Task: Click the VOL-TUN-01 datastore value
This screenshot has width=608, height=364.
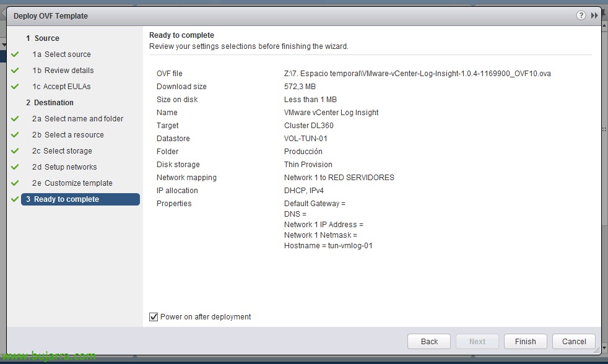Action: [306, 139]
